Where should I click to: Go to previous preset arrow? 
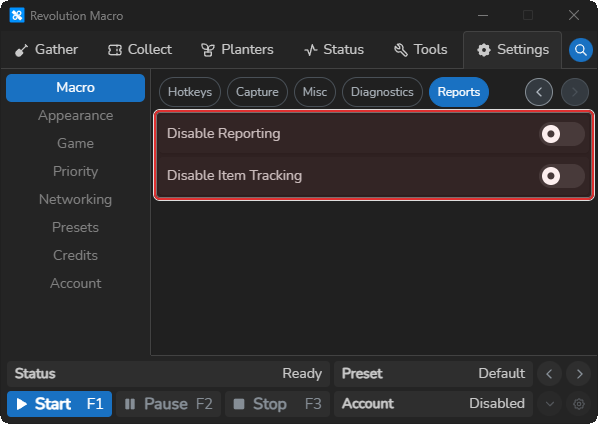click(549, 374)
